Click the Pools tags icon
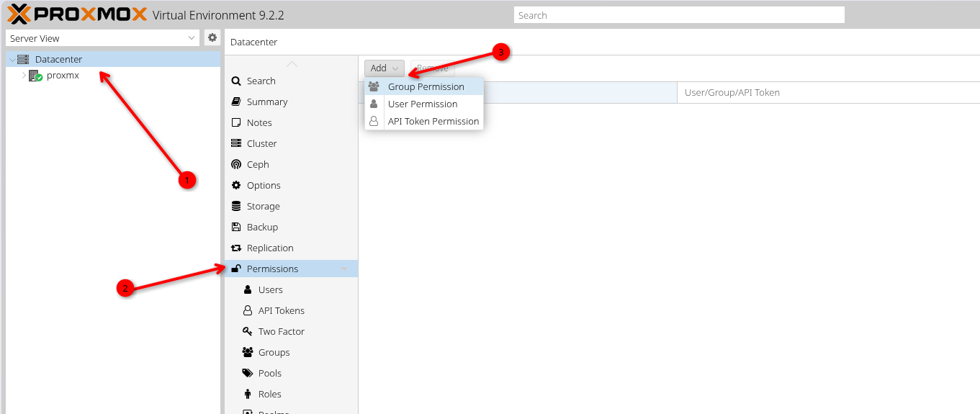Viewport: 980px width, 414px height. 247,374
